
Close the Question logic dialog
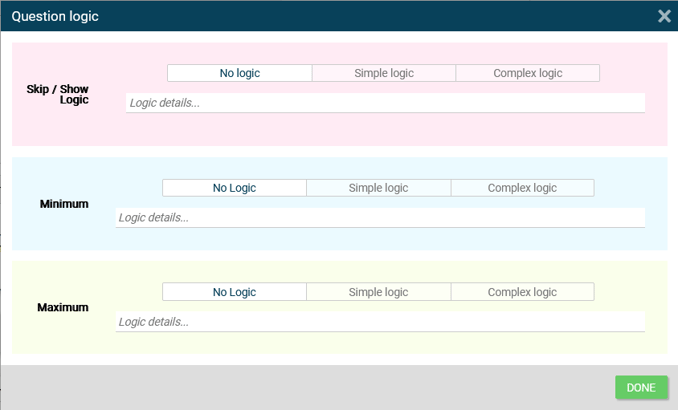(x=664, y=16)
